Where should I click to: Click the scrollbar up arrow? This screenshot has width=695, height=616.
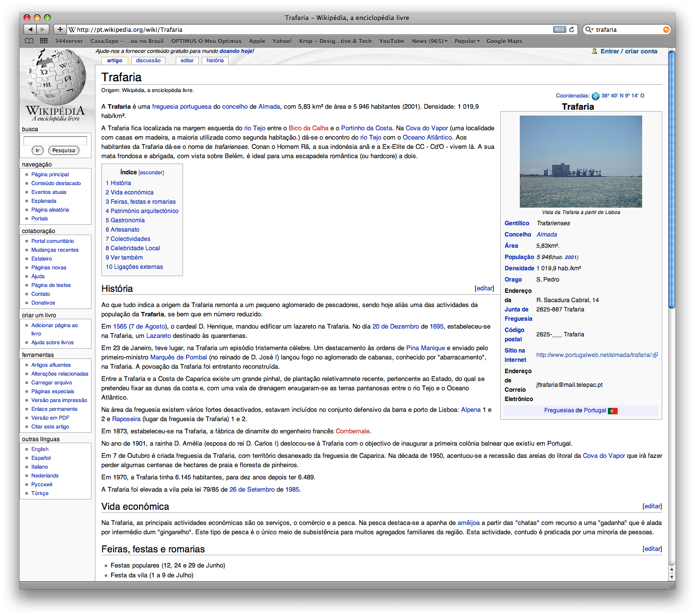coord(672,569)
